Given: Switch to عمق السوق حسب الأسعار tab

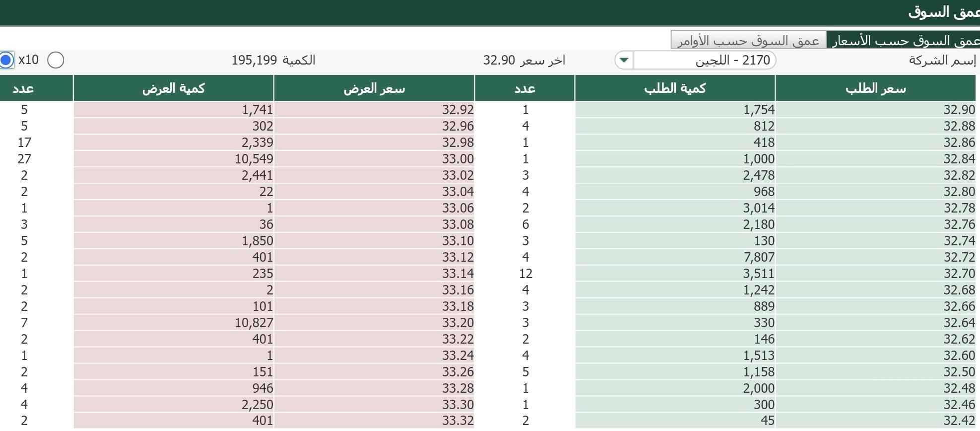Looking at the screenshot, I should (x=904, y=40).
